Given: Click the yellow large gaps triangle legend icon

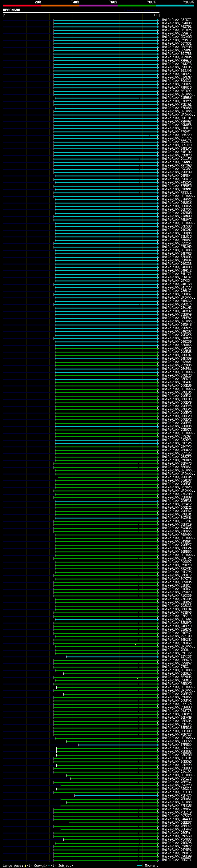Looking at the screenshot, I should pyautogui.click(x=25, y=866).
